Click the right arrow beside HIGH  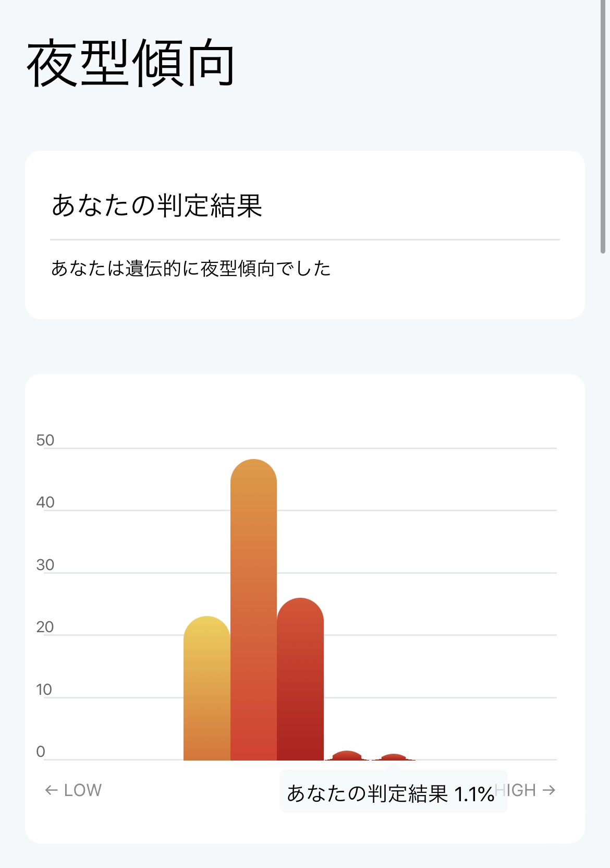coord(548,790)
